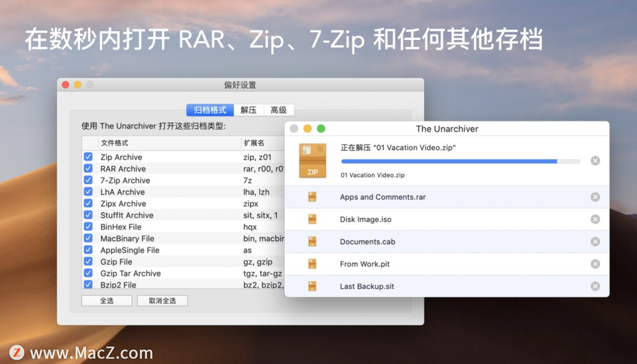Zoom The Unarchiver window with green button

[x=321, y=129]
